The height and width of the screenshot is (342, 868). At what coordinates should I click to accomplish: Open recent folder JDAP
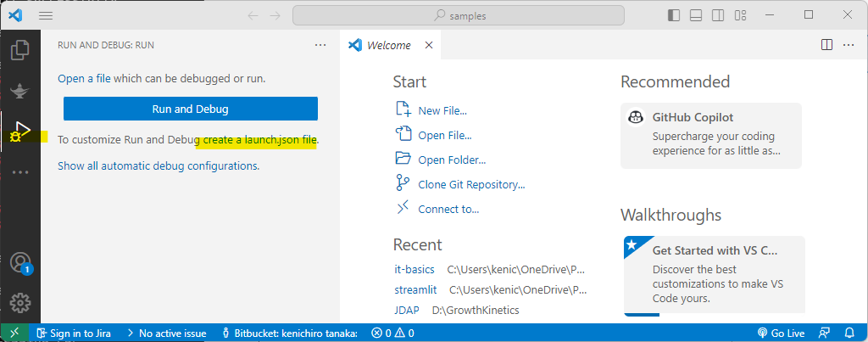point(406,310)
